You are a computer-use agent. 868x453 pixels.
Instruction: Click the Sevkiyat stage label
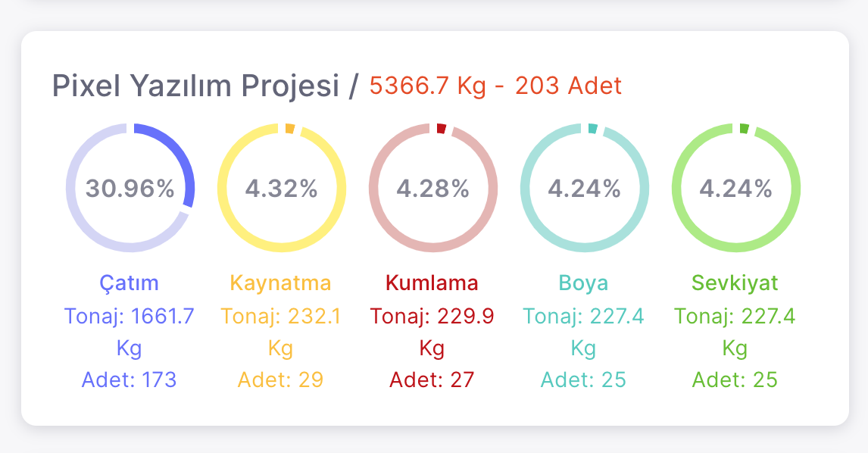[735, 283]
